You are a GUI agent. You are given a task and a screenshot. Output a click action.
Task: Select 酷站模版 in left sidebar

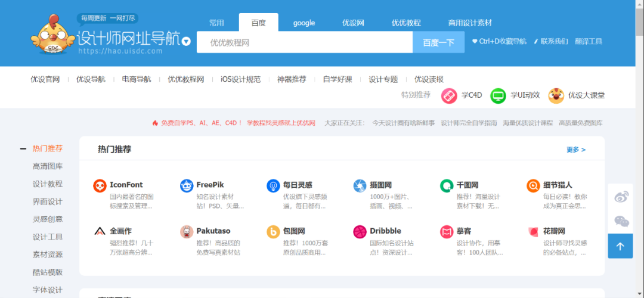click(48, 272)
